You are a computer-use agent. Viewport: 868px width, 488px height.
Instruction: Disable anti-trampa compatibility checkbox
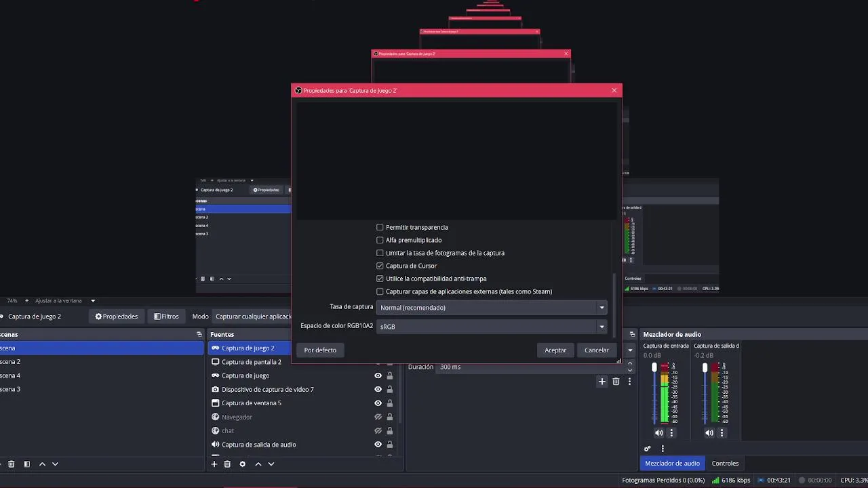(x=380, y=279)
